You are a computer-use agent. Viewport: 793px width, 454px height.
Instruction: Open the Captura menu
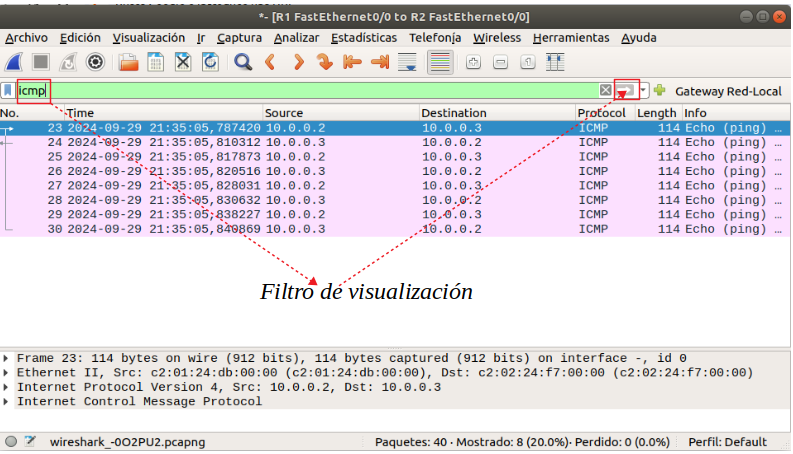click(x=239, y=38)
